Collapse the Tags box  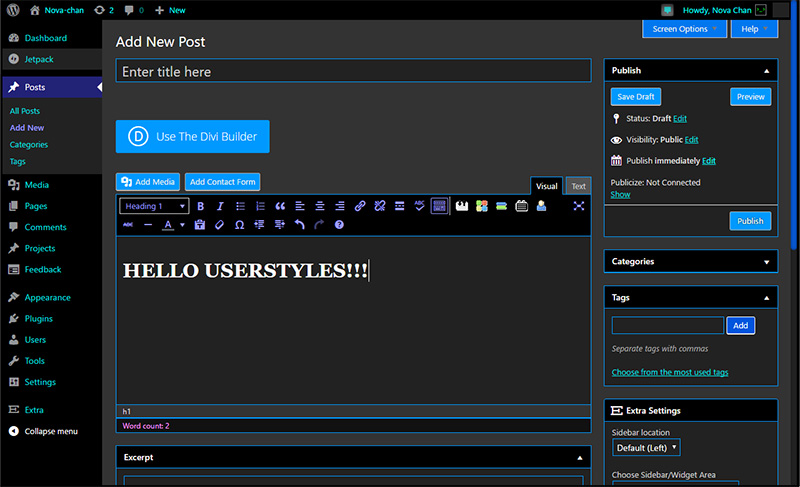coord(766,298)
